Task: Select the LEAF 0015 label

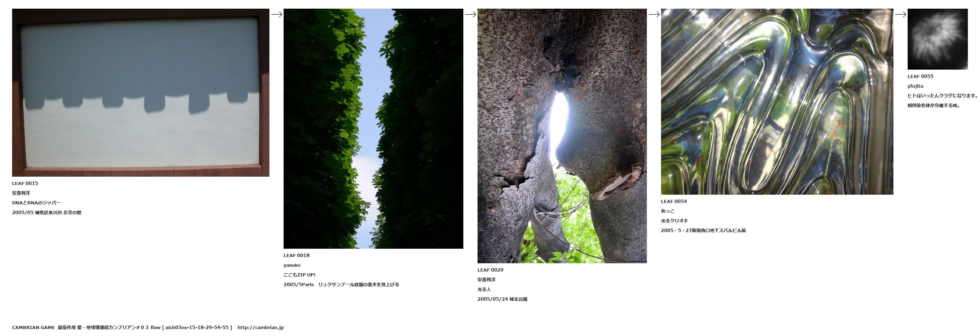Action: pyautogui.click(x=25, y=183)
